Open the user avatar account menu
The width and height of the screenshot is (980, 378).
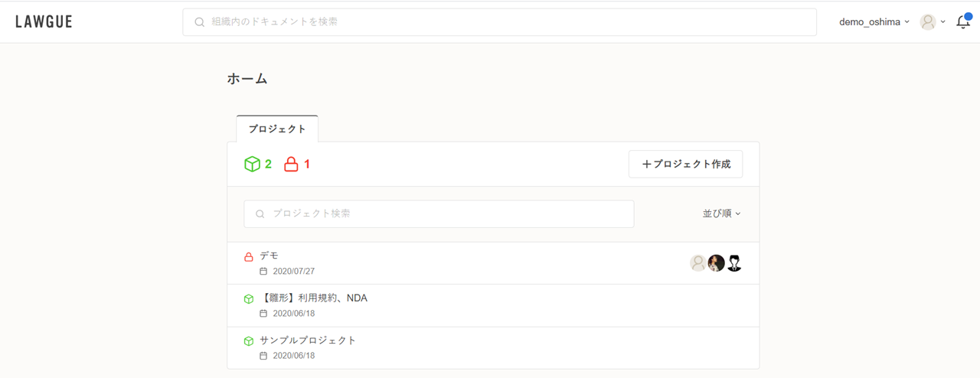coord(932,22)
